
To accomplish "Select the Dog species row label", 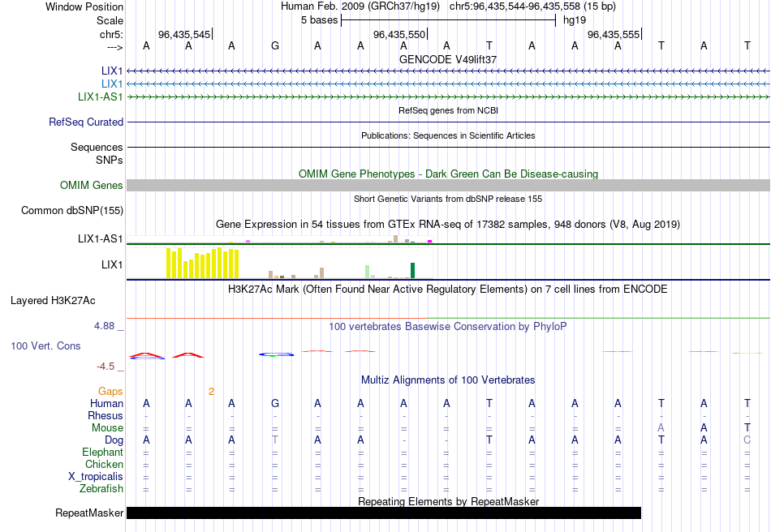I will coord(114,440).
